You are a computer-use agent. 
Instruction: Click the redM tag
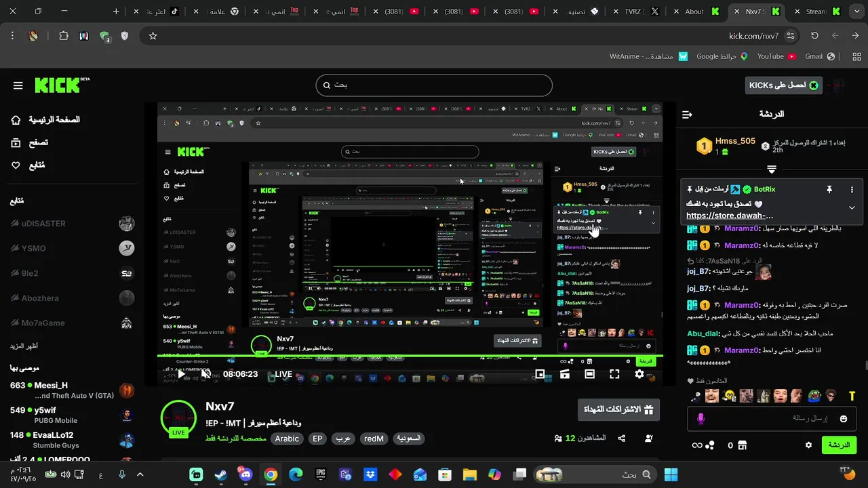tap(374, 439)
